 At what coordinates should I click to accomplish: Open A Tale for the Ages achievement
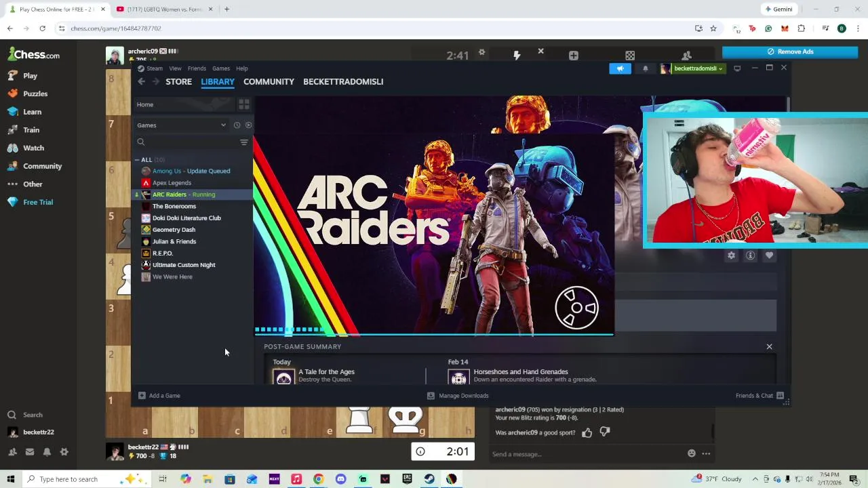326,372
